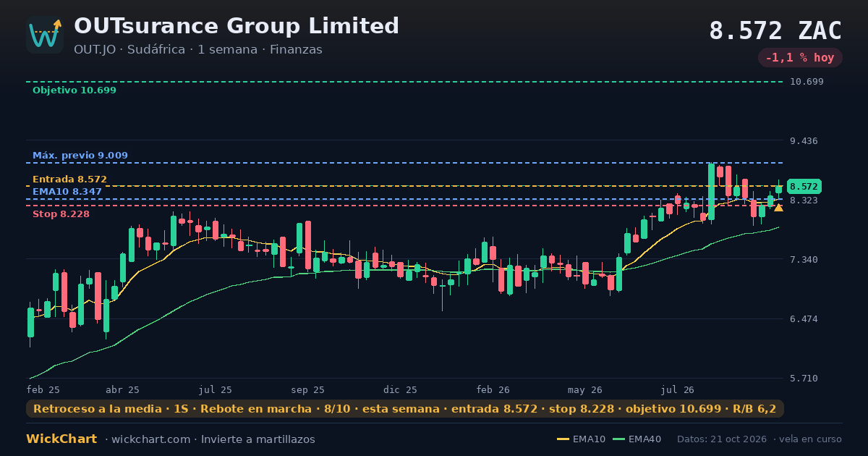Click the WickChart brand name in footer
Screen dimensions: 868x456
click(x=61, y=439)
